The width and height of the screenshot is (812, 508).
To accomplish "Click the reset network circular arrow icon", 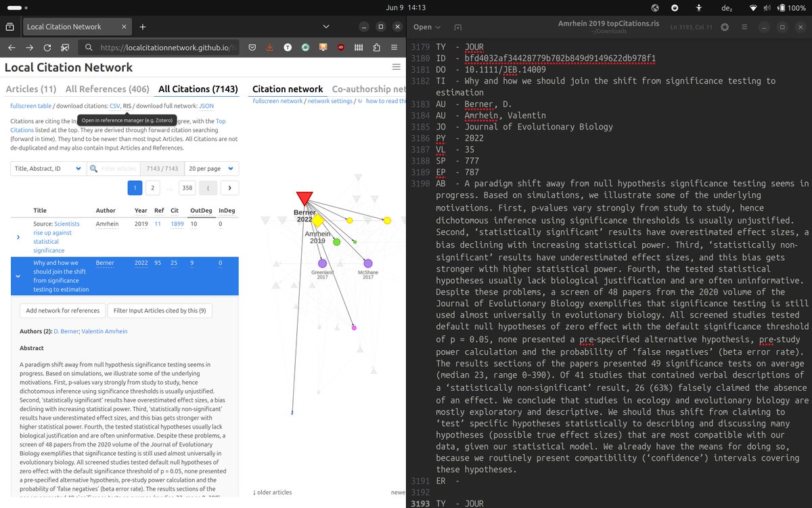I will click(360, 101).
